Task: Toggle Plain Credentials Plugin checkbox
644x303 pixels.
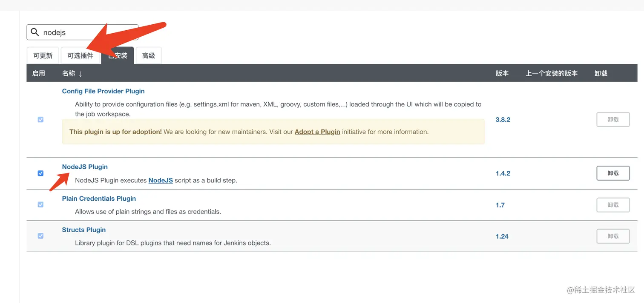Action: point(40,205)
